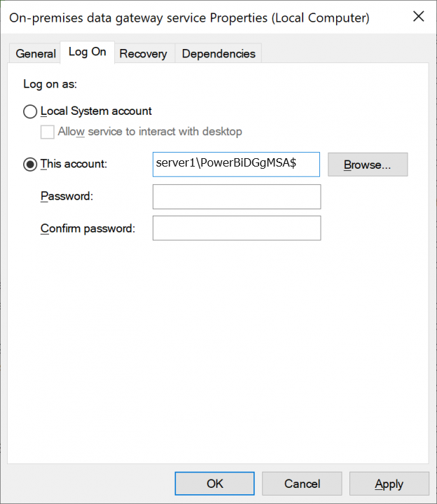Focus the Password input box
This screenshot has height=504, width=437.
[236, 197]
